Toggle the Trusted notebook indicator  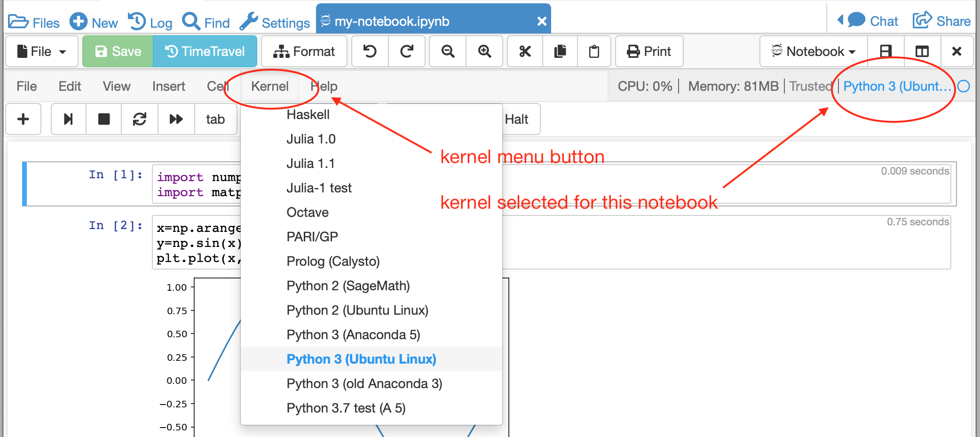[810, 86]
